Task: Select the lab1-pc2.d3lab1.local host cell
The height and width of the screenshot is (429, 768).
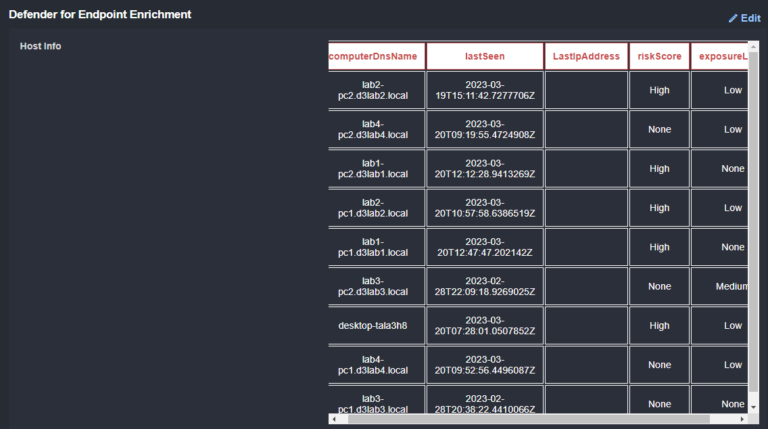Action: coord(376,168)
